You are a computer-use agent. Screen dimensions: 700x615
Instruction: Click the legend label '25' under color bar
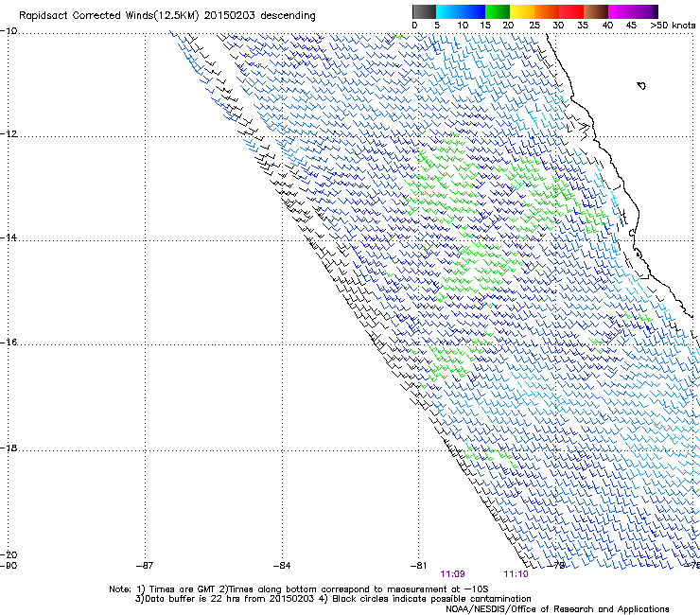coord(534,26)
